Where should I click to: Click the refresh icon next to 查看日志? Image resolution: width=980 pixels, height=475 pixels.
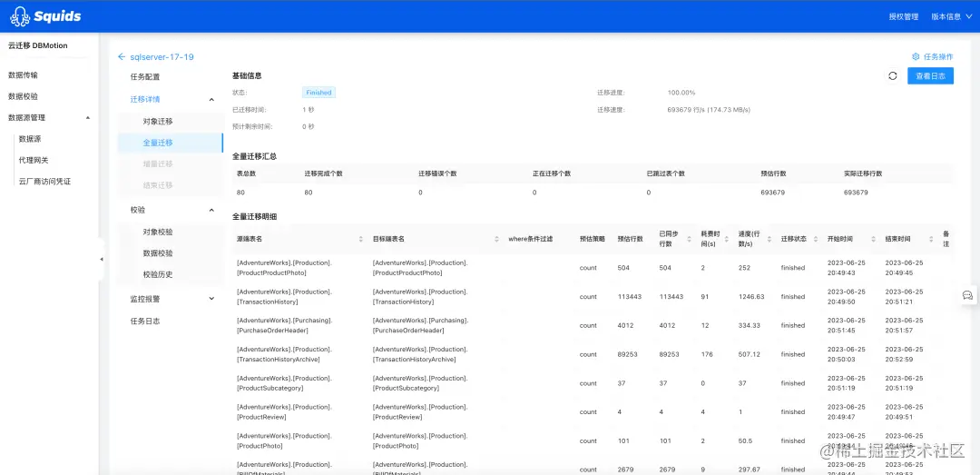pos(893,75)
